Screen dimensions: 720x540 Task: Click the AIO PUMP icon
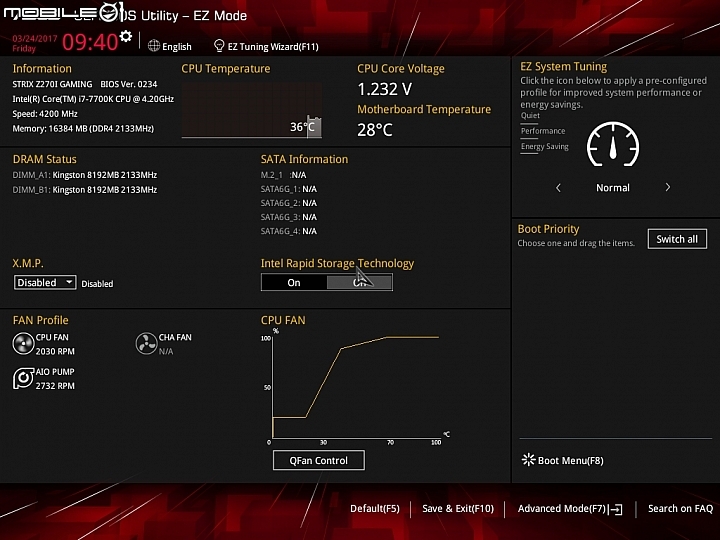tap(23, 378)
